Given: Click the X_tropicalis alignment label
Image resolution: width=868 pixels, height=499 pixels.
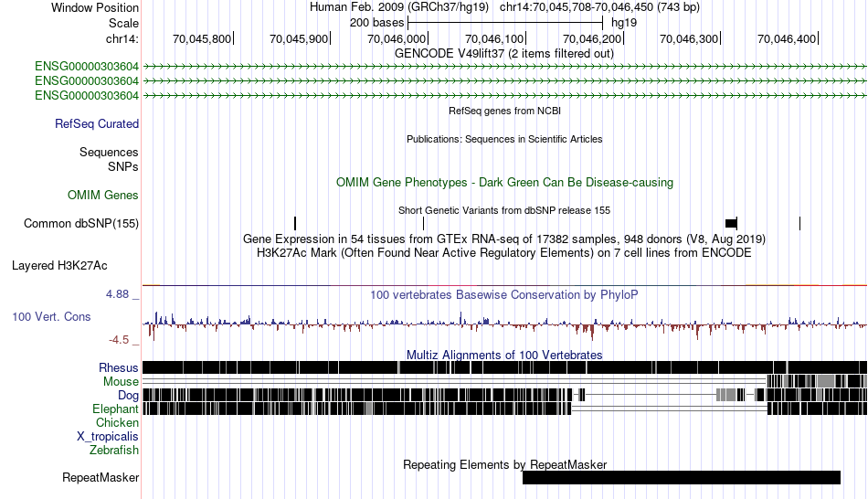Looking at the screenshot, I should pos(108,437).
